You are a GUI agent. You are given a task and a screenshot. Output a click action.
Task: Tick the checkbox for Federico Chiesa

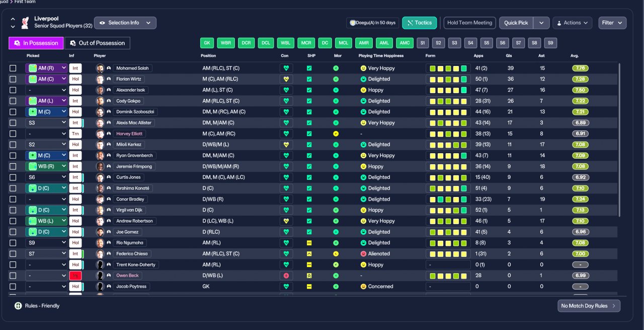click(13, 254)
